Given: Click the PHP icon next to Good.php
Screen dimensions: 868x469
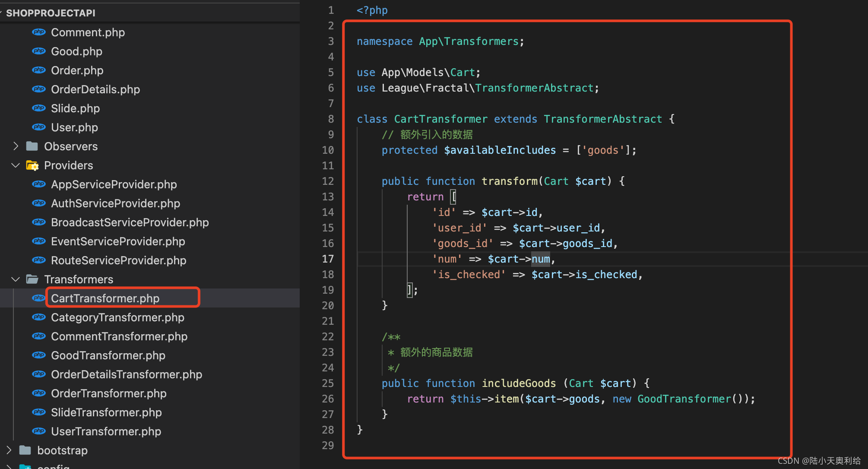Looking at the screenshot, I should (x=39, y=51).
